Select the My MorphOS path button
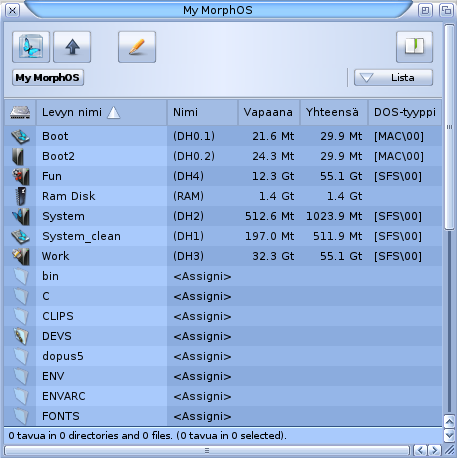Screen dimensions: 457x458 (x=48, y=78)
